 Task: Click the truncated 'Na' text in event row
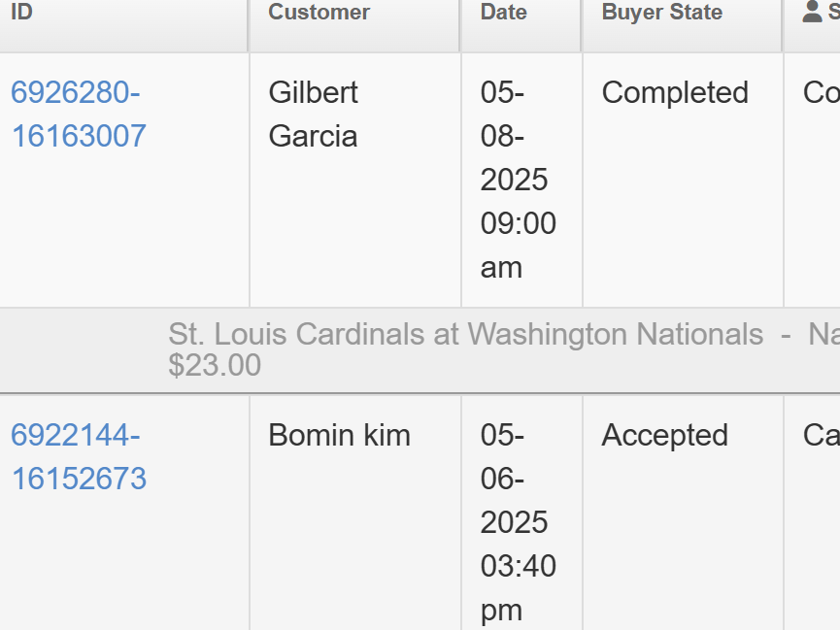coord(823,334)
